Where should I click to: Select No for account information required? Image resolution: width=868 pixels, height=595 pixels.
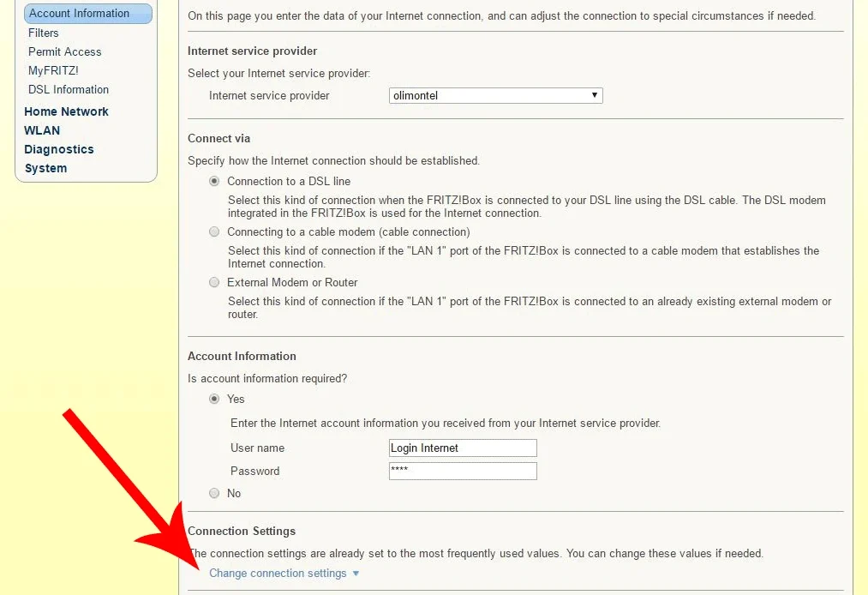(x=214, y=494)
